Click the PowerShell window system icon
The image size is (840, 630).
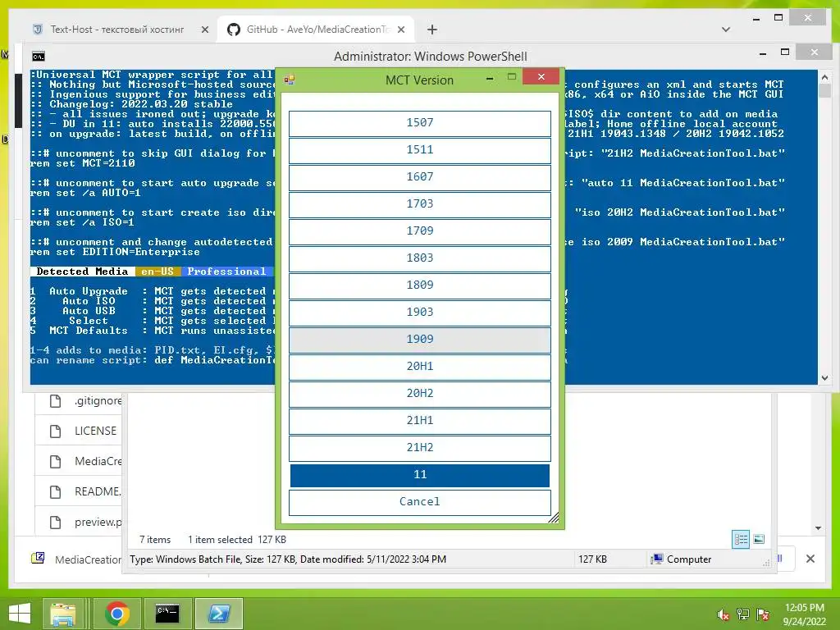tap(39, 57)
